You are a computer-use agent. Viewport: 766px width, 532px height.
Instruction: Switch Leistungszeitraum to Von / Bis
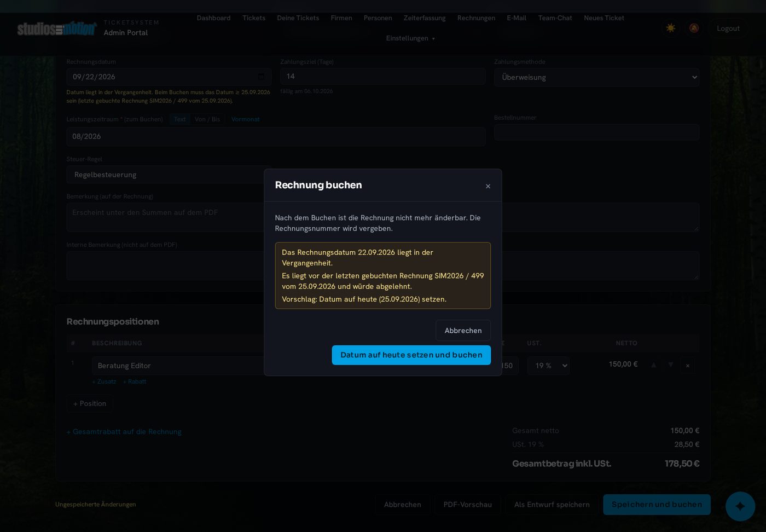coord(207,119)
